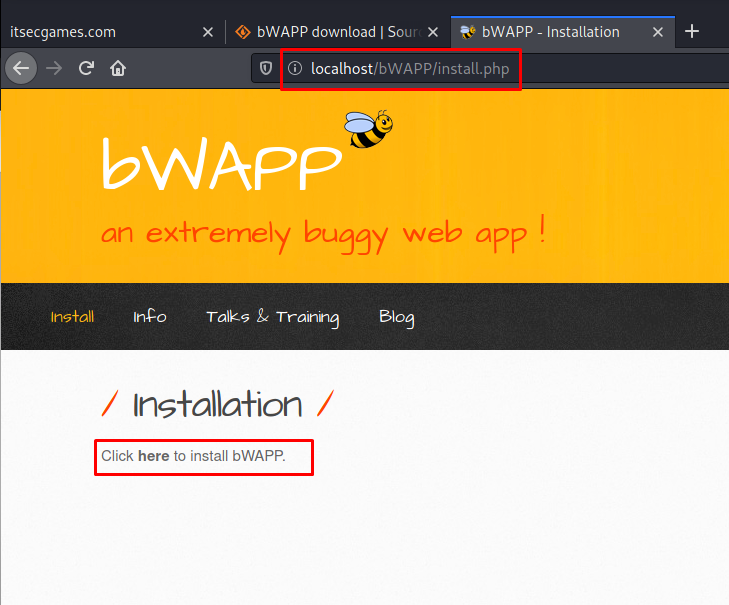
Task: Show site information via info icon
Action: click(295, 68)
